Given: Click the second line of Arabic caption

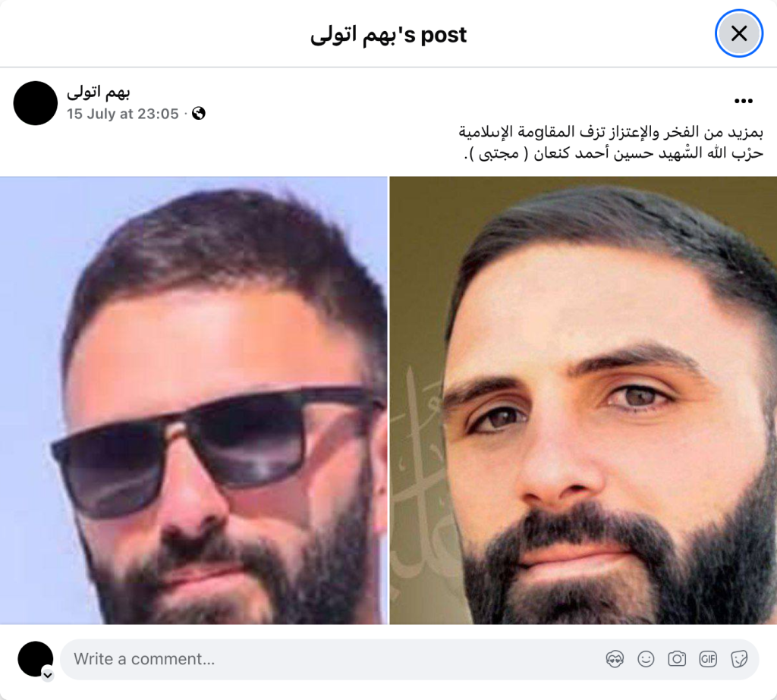Looking at the screenshot, I should pos(613,153).
